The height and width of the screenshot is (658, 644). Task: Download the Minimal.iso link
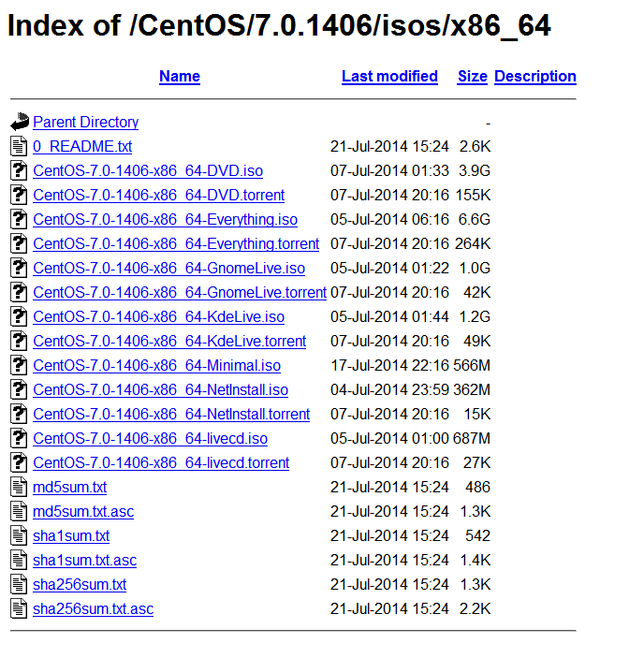coord(156,366)
